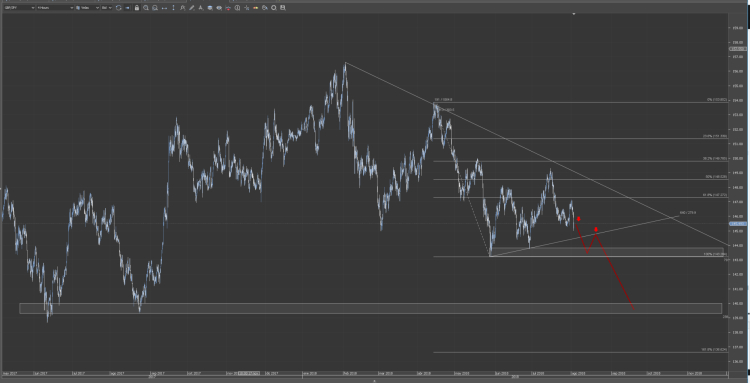
Task: Click the save chart disk icon
Action: point(283,8)
